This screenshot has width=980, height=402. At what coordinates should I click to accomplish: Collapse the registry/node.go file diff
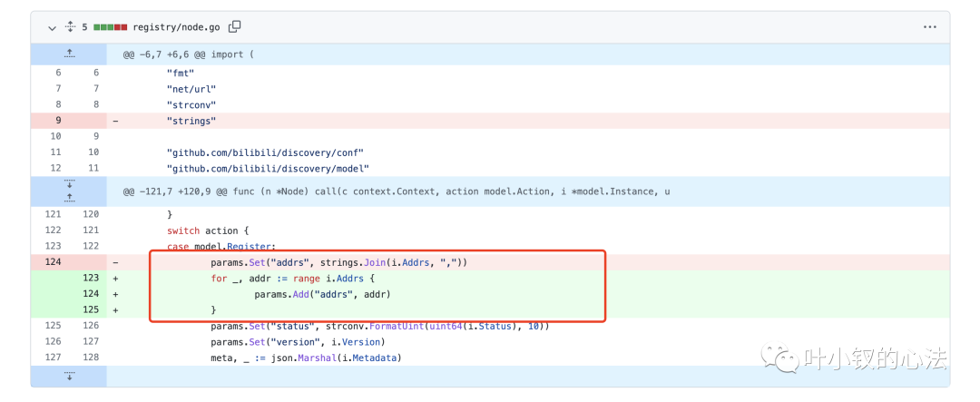[53, 27]
